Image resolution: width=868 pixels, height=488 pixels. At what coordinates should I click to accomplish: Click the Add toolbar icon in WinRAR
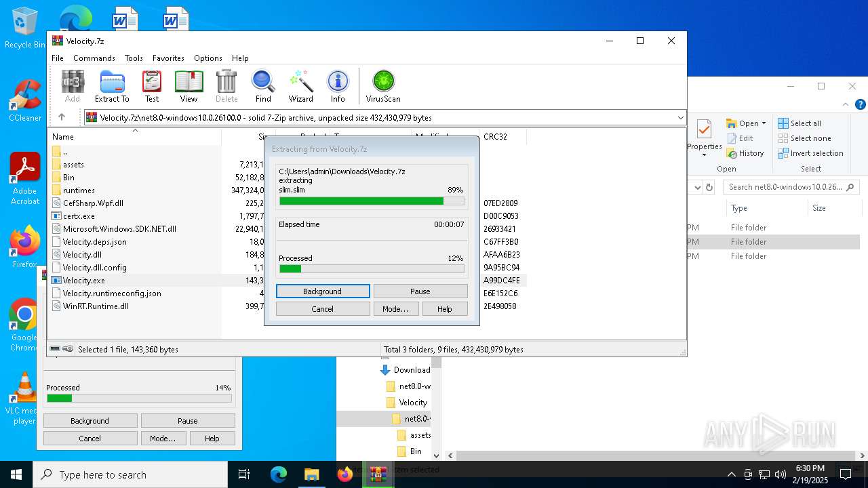(73, 86)
